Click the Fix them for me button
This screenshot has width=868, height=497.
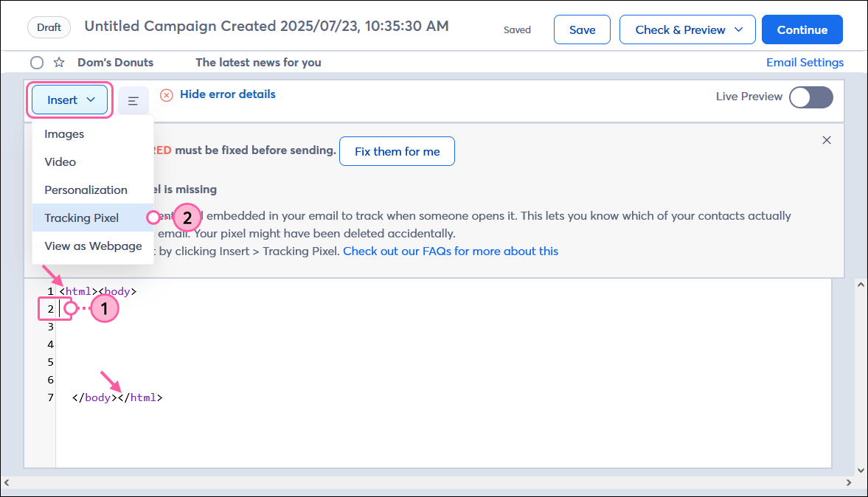pyautogui.click(x=397, y=150)
